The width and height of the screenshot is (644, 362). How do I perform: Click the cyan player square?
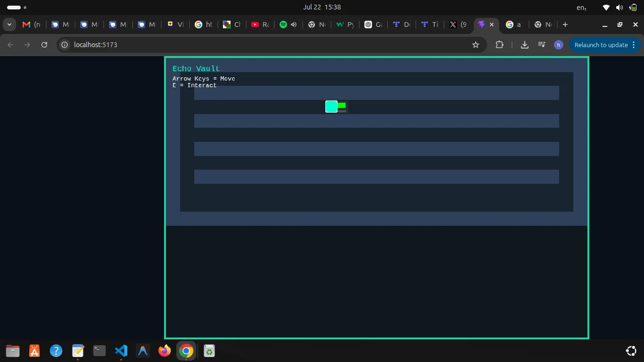point(331,107)
